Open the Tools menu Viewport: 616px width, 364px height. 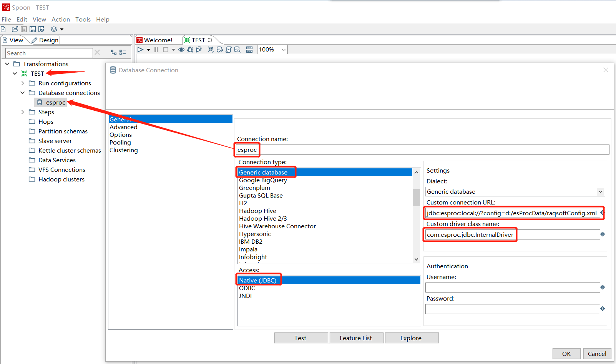click(x=83, y=19)
